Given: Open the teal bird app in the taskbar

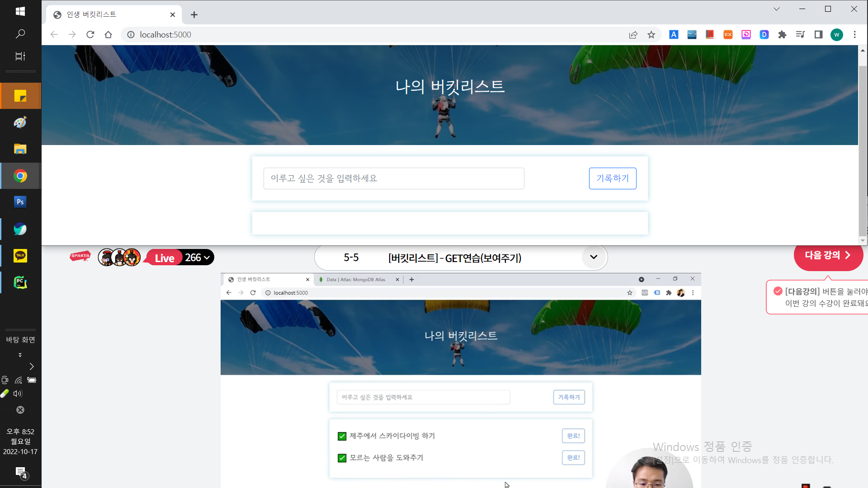Looking at the screenshot, I should click(20, 229).
